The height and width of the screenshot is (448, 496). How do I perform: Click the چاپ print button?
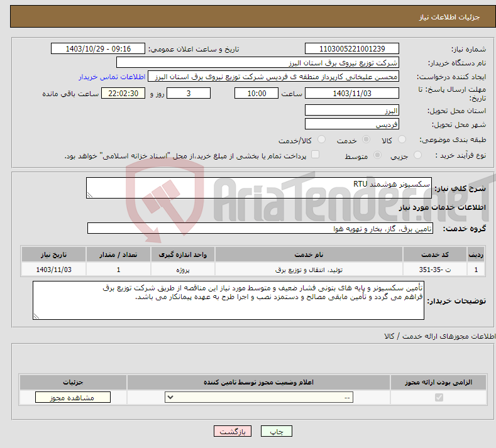(x=277, y=431)
